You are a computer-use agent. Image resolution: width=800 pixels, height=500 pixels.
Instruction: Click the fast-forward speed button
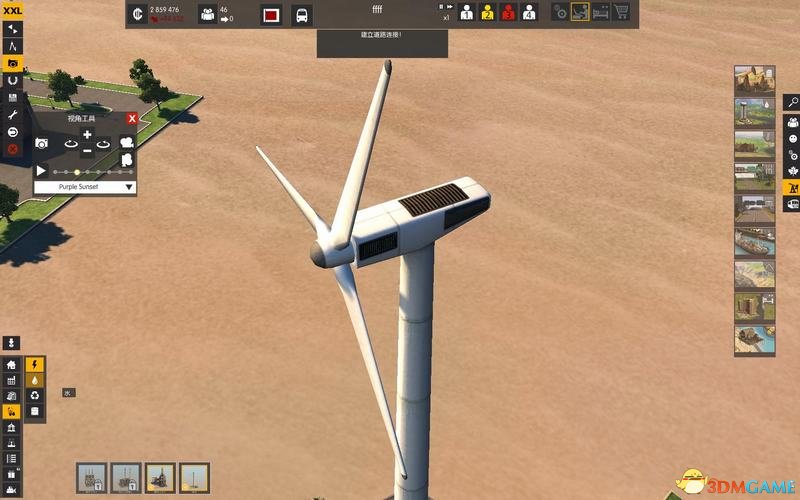click(449, 7)
